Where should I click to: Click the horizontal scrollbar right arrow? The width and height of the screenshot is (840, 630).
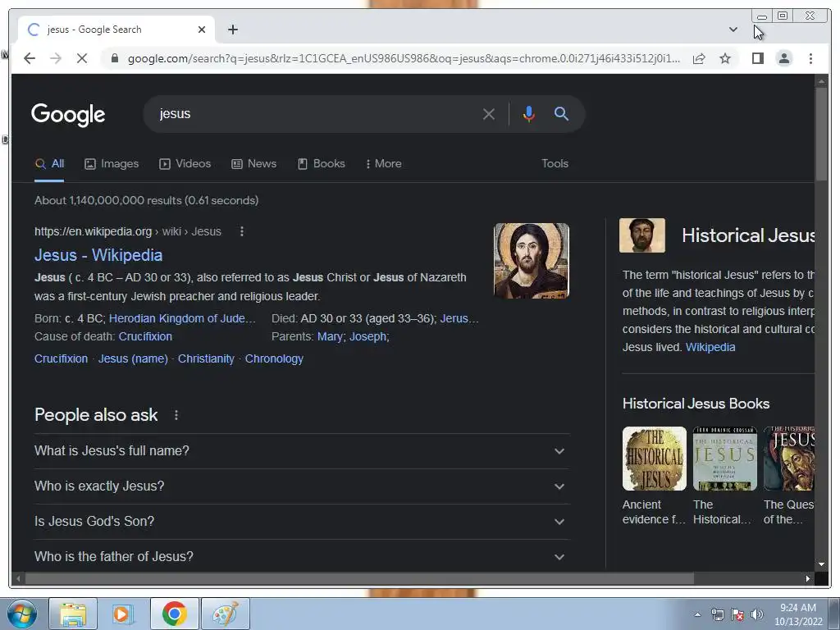807,578
